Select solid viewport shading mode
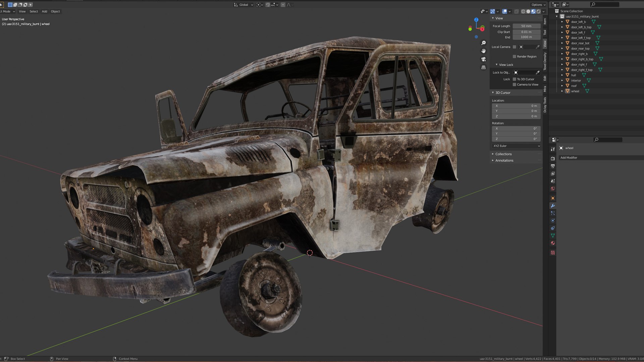This screenshot has height=362, width=644. (528, 11)
